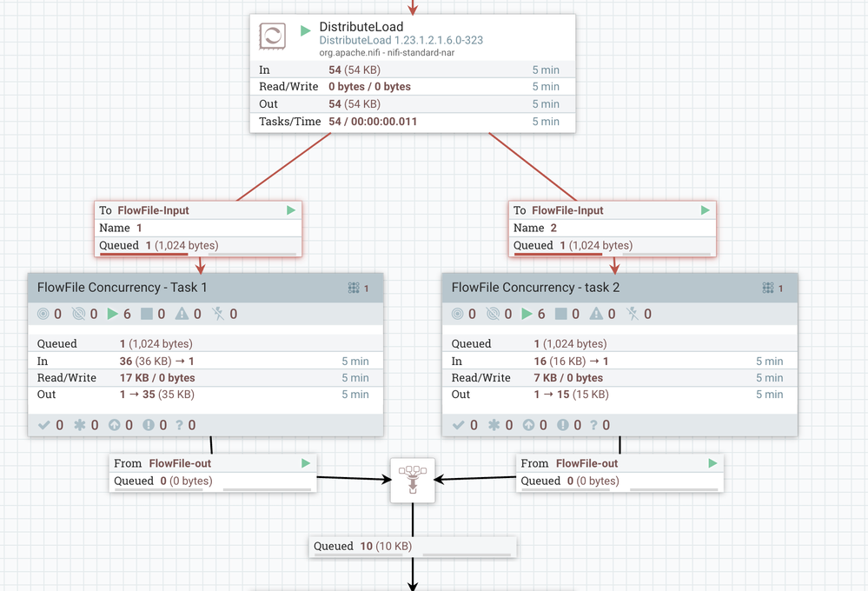Image resolution: width=868 pixels, height=591 pixels.
Task: Click Task 1 Out value 1 → 35 (35 KB)
Action: pos(156,395)
